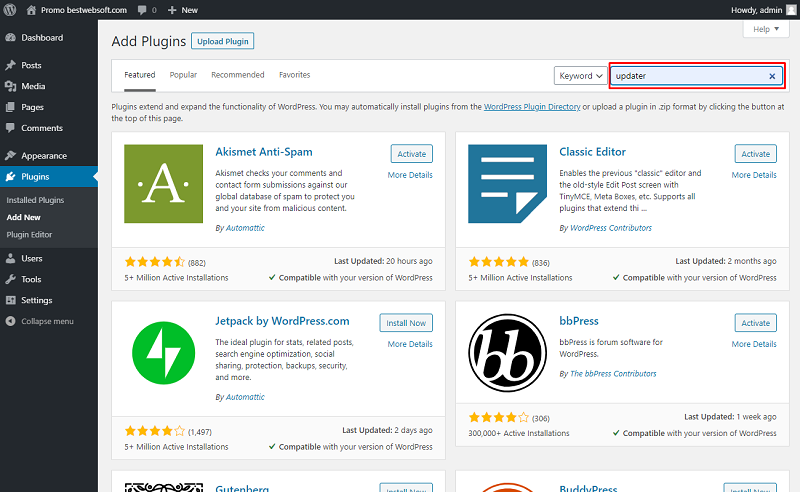This screenshot has height=492, width=800.
Task: Click the Akismet Anti-Spam plugin logo
Action: [x=163, y=184]
